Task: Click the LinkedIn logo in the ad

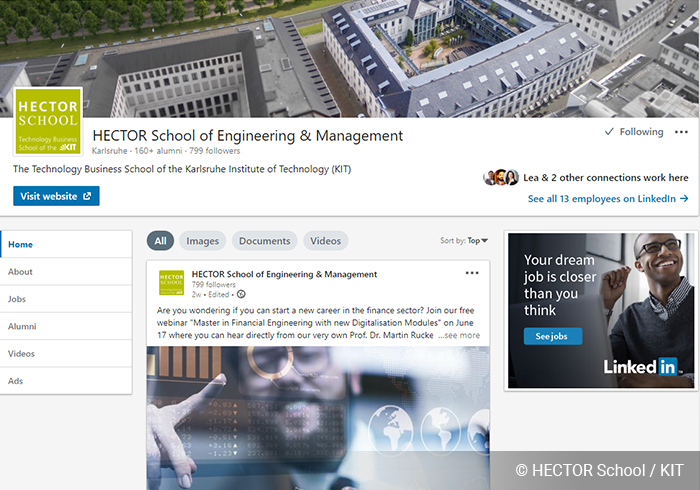Action: (x=641, y=367)
